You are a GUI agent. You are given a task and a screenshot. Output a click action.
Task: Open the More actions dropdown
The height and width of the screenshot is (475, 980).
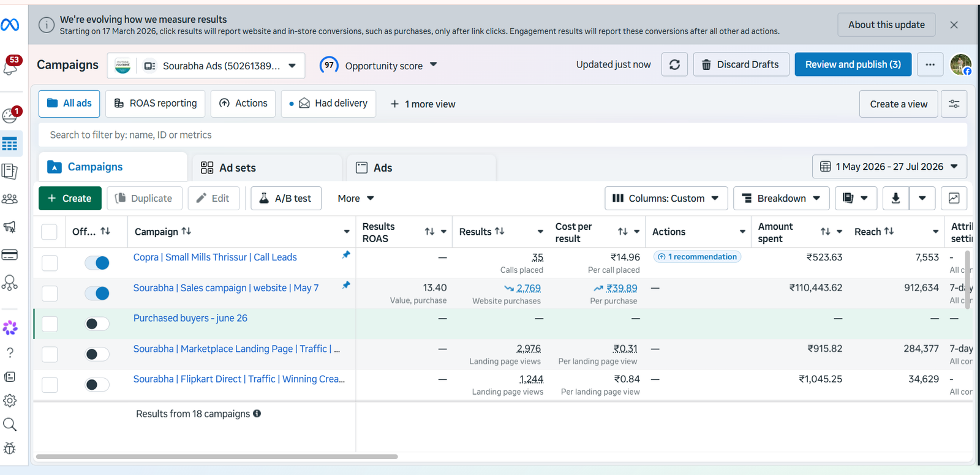[356, 198]
